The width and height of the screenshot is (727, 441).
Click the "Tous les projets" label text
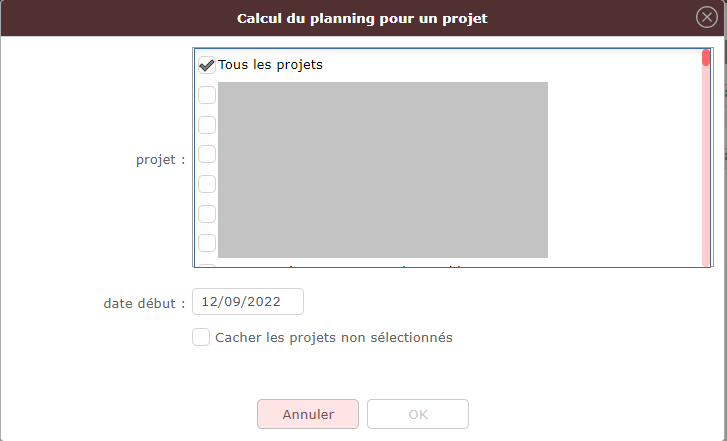point(270,65)
